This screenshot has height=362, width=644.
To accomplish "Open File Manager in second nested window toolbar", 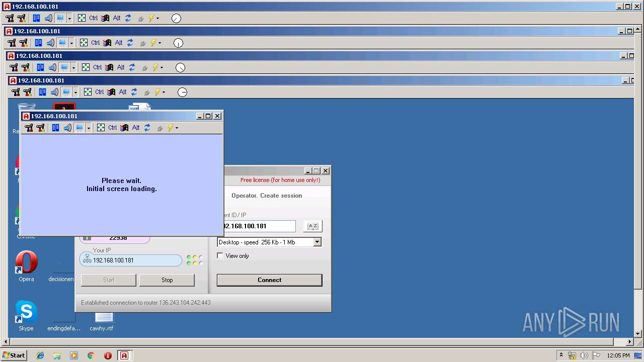I will pyautogui.click(x=38, y=43).
